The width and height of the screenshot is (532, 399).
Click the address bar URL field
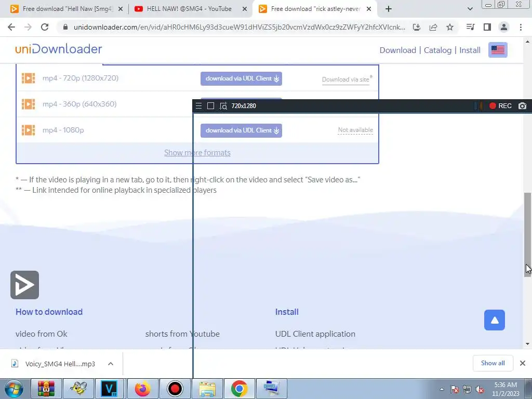pos(239,27)
